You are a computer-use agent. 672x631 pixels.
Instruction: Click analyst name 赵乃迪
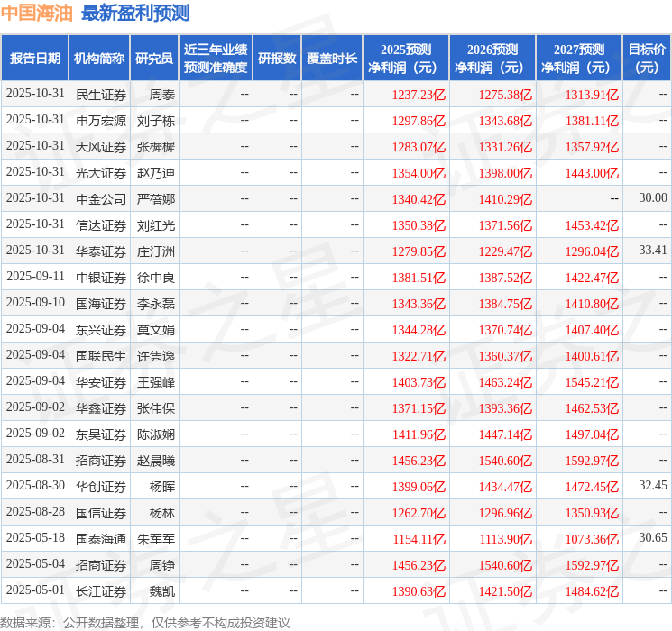[156, 173]
